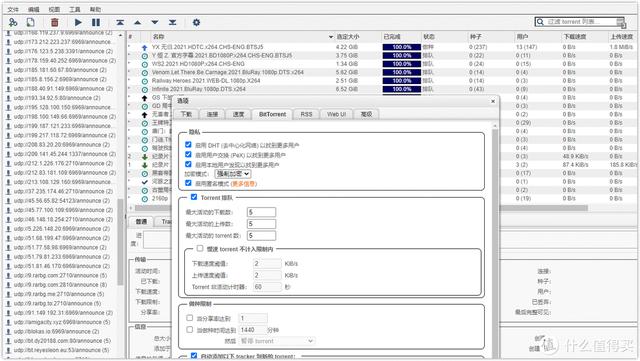
Task: Open the 'then pause torrent' action dropdown
Action: point(277,341)
